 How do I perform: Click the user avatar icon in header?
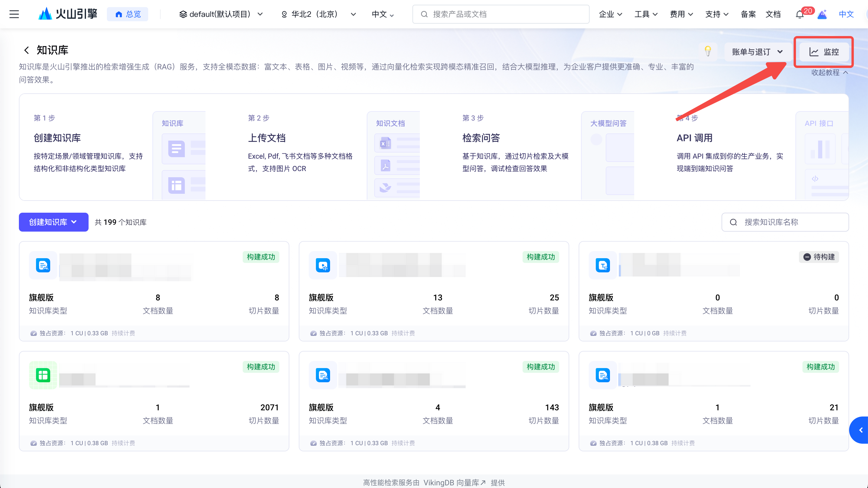[x=822, y=14]
